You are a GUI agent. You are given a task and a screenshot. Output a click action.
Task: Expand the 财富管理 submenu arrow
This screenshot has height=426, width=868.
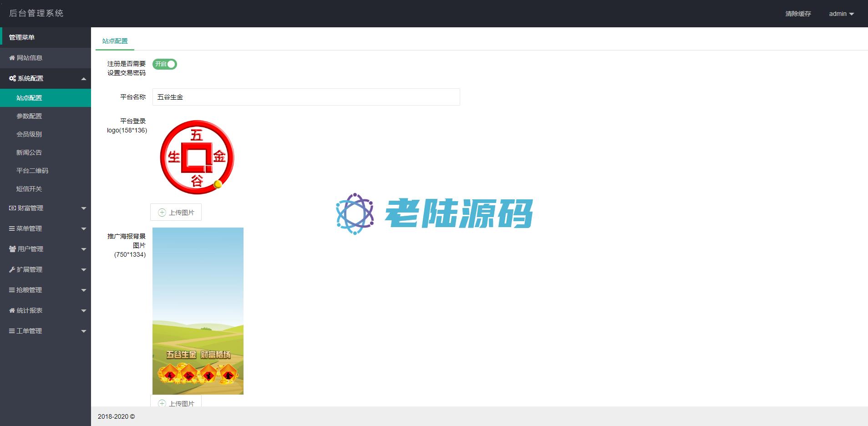coord(84,208)
